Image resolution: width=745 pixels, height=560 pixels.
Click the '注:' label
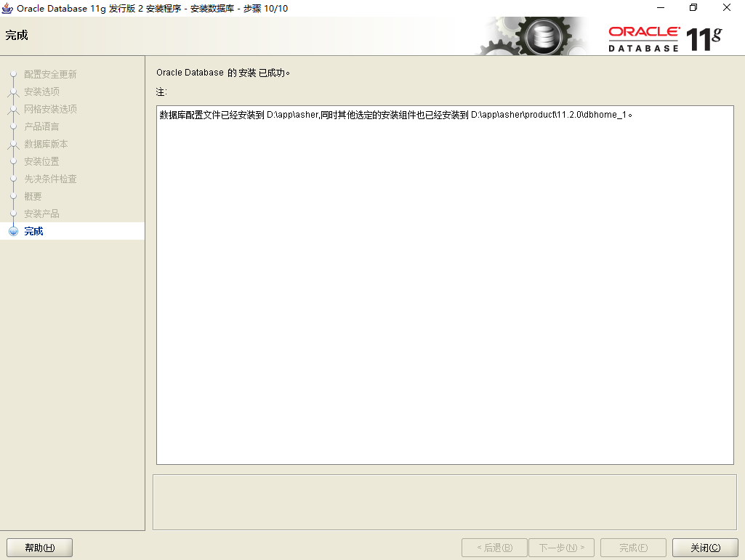point(161,92)
